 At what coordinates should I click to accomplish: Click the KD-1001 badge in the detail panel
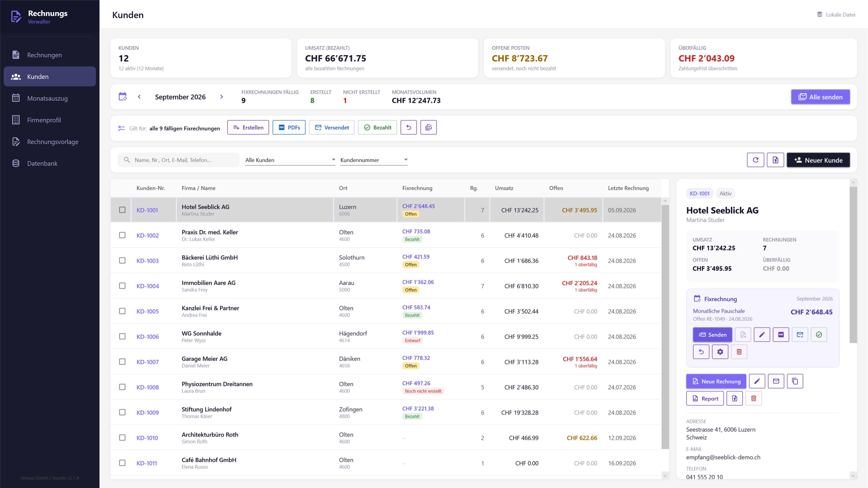pyautogui.click(x=699, y=193)
